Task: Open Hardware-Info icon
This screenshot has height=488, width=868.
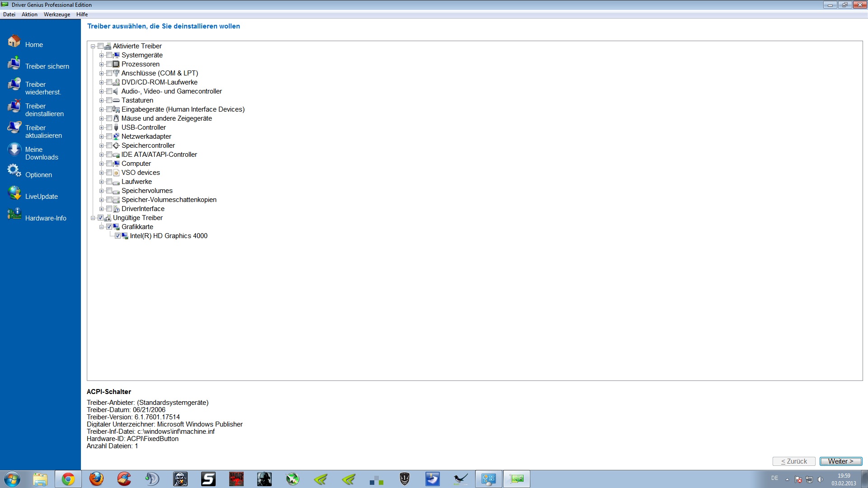Action: pos(14,214)
